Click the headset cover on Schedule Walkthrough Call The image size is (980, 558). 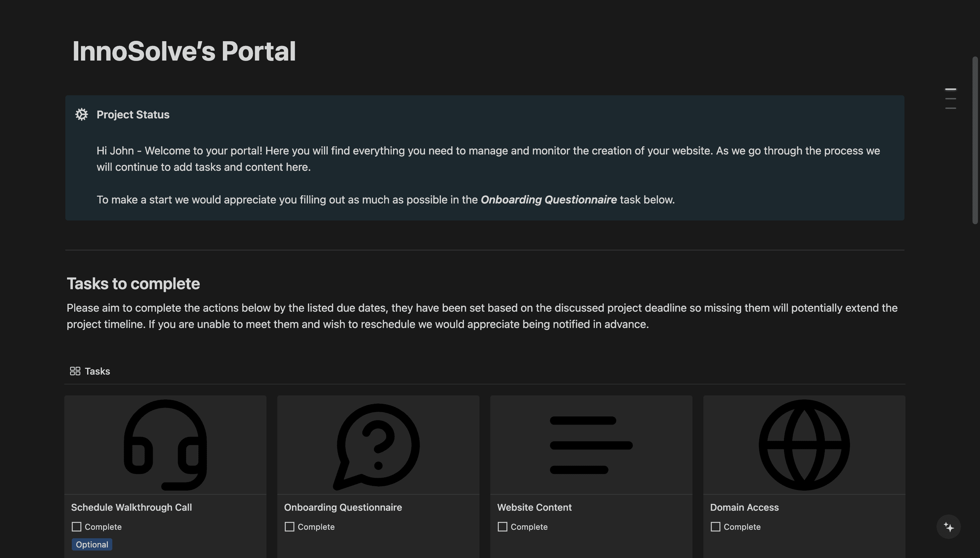click(165, 445)
